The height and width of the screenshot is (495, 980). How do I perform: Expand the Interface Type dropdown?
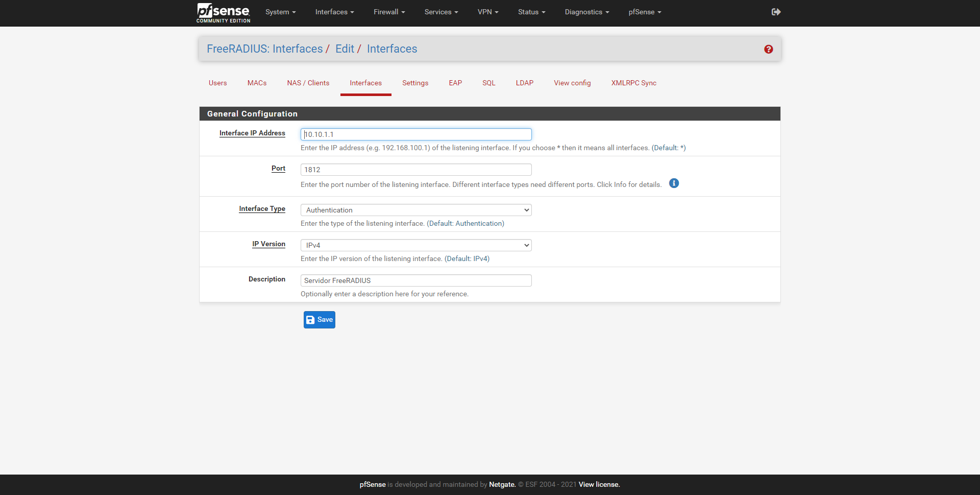click(x=416, y=210)
